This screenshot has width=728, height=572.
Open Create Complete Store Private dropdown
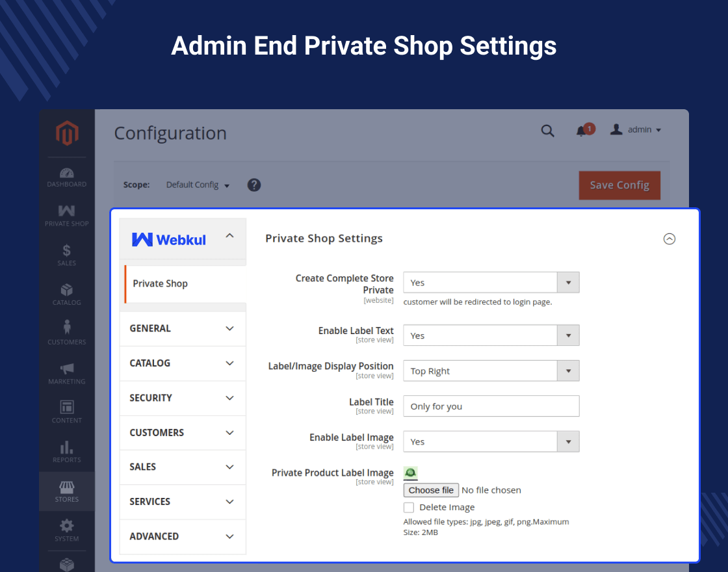point(491,282)
